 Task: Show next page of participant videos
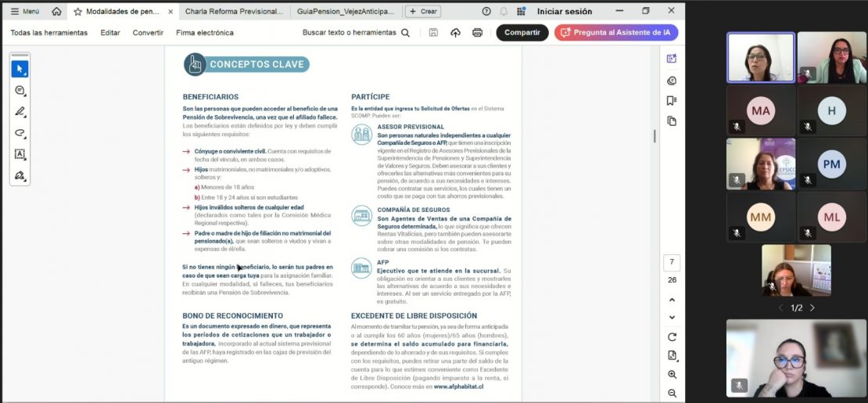point(812,308)
